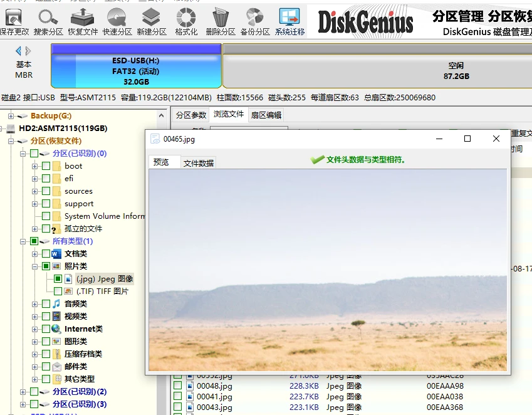Click the HD2:ASMT2115 hard disk icon

click(11, 129)
